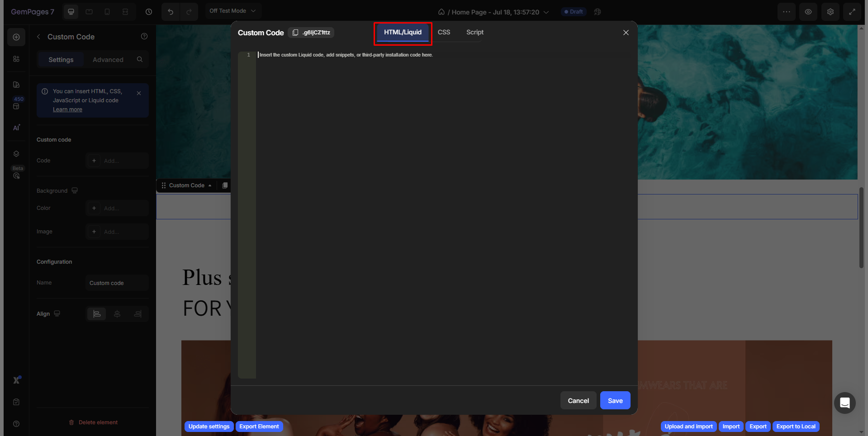Open the Test Mode dropdown
Image resolution: width=868 pixels, height=436 pixels.
[x=233, y=11]
